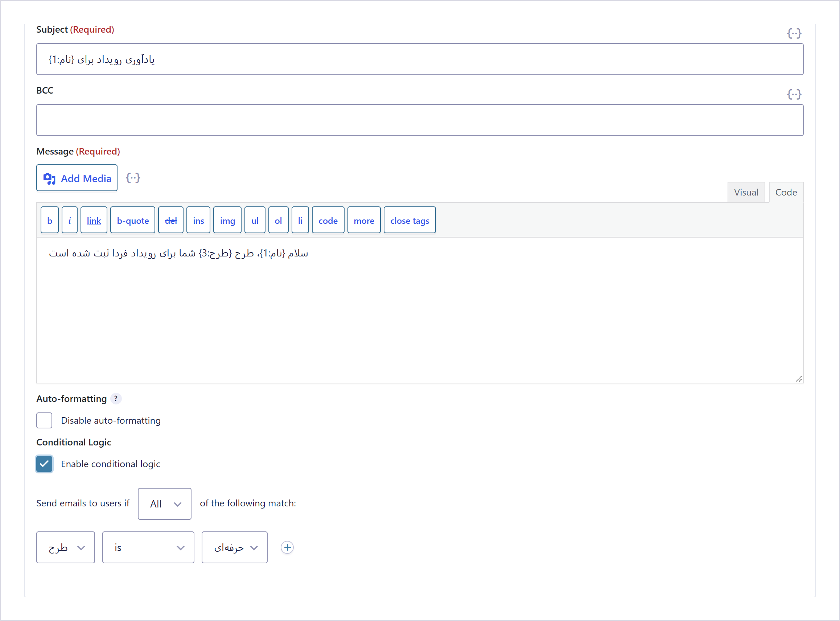Screen dimensions: 840x621
Task: Insert code tag
Action: (x=328, y=220)
